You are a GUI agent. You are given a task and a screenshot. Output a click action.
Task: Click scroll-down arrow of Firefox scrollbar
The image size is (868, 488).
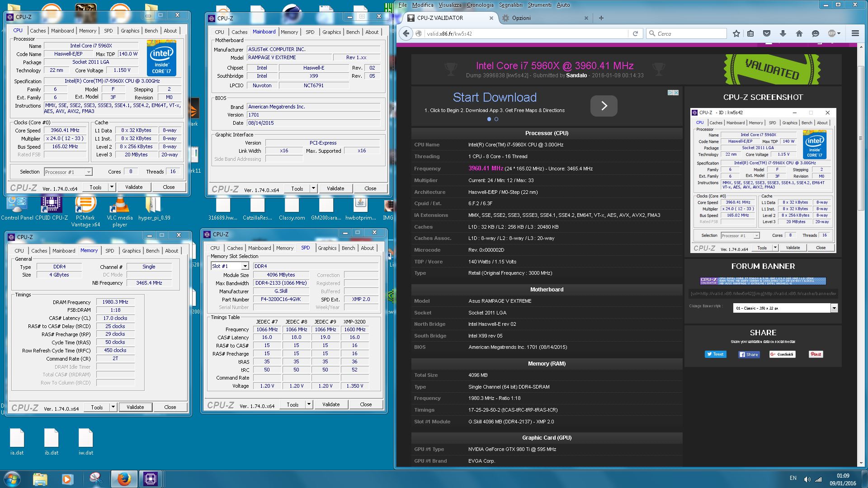pyautogui.click(x=861, y=463)
